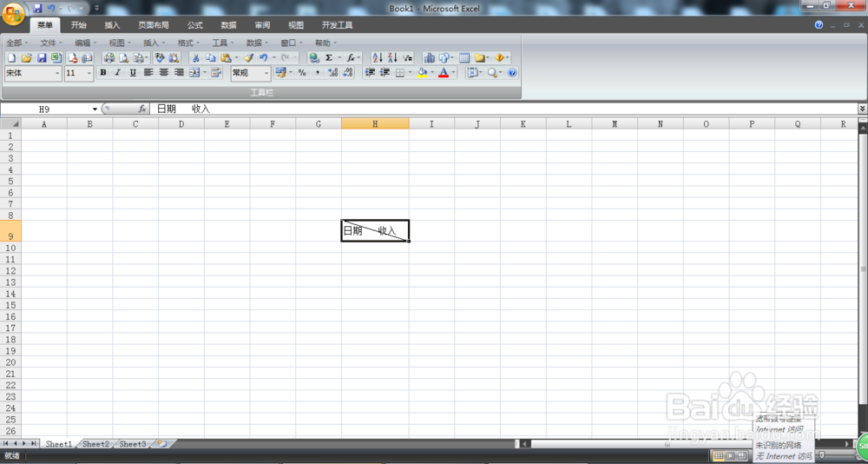Insert a hyperlink with the globe icon

click(x=314, y=57)
